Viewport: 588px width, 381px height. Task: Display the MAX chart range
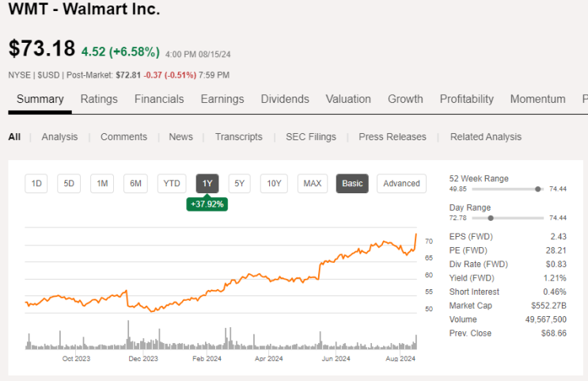313,184
